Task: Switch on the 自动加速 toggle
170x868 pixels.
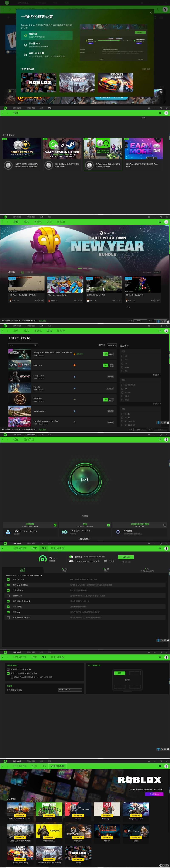Action: (x=71, y=557)
